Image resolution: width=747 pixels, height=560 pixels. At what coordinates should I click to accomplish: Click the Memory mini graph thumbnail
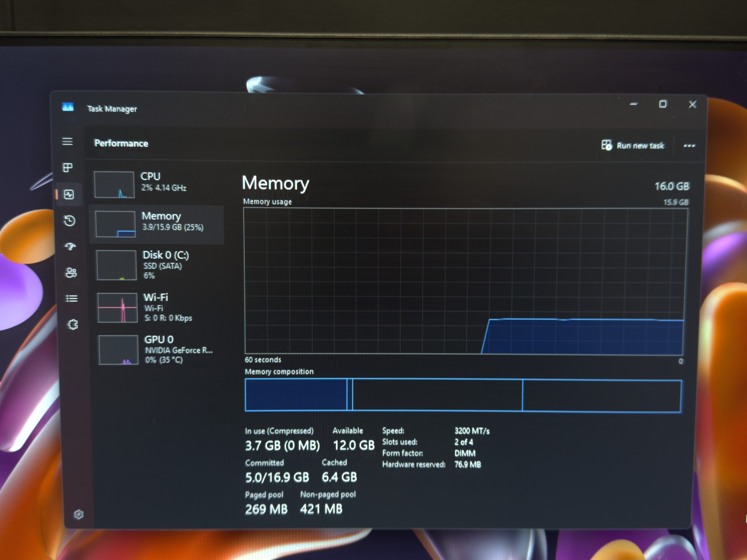pos(116,224)
